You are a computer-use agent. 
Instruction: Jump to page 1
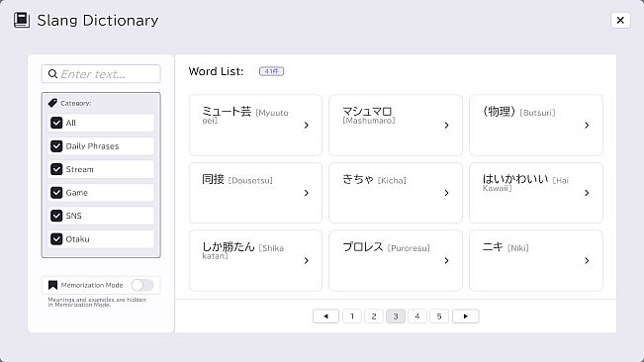click(352, 317)
